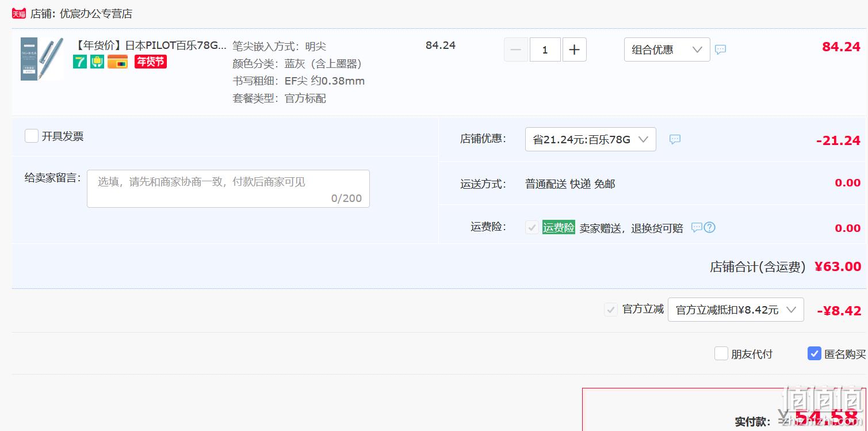Click the 给卖家留言 message text box

(x=228, y=189)
